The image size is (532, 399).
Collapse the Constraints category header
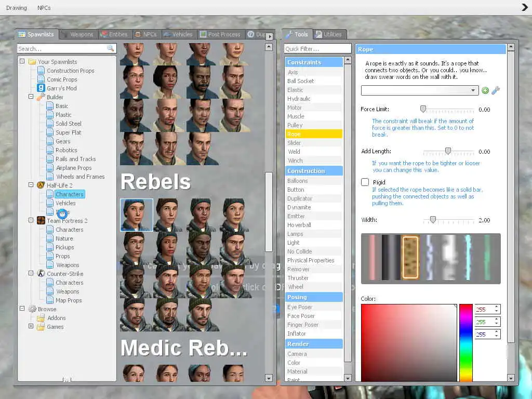(314, 62)
